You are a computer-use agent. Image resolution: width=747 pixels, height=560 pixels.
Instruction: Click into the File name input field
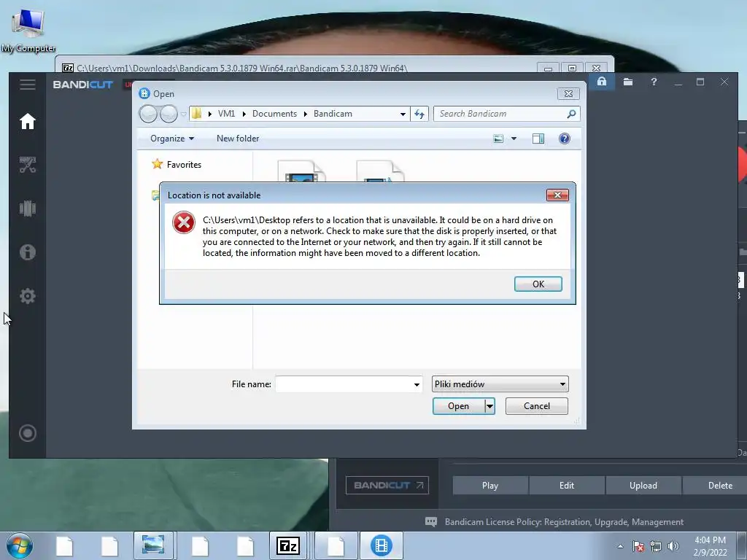coord(343,384)
